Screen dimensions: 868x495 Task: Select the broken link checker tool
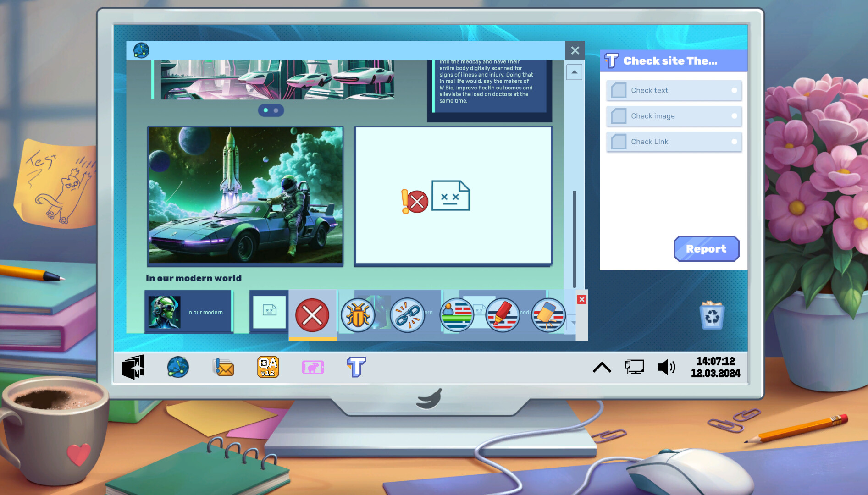407,315
